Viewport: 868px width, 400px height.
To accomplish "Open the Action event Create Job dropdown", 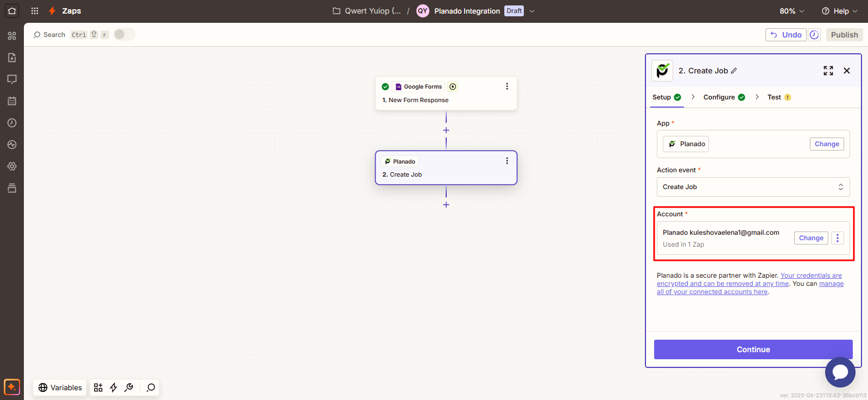I will click(x=753, y=187).
